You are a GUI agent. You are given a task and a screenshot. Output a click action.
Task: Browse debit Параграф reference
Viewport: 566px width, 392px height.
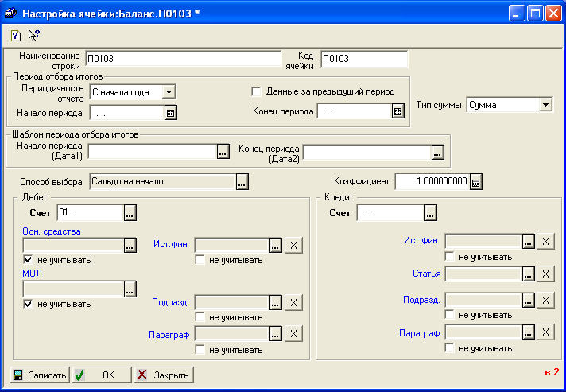(x=275, y=333)
